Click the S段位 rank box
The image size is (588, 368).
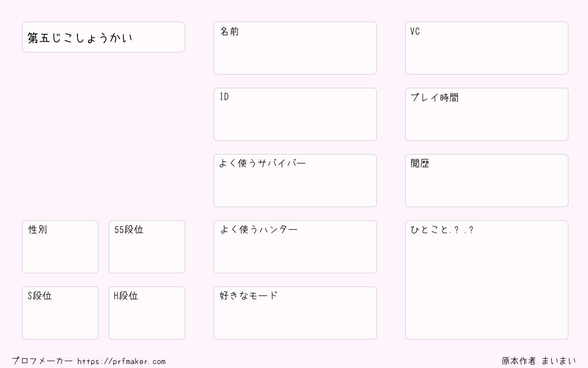60,313
